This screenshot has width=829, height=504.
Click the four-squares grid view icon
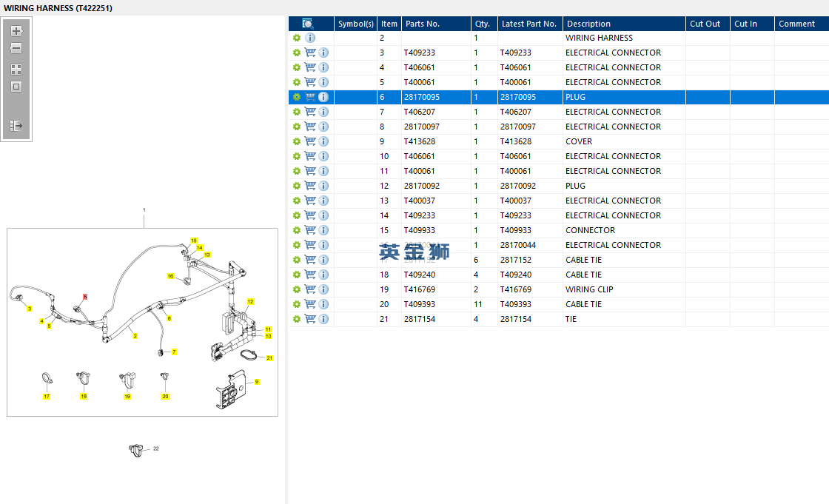point(16,70)
